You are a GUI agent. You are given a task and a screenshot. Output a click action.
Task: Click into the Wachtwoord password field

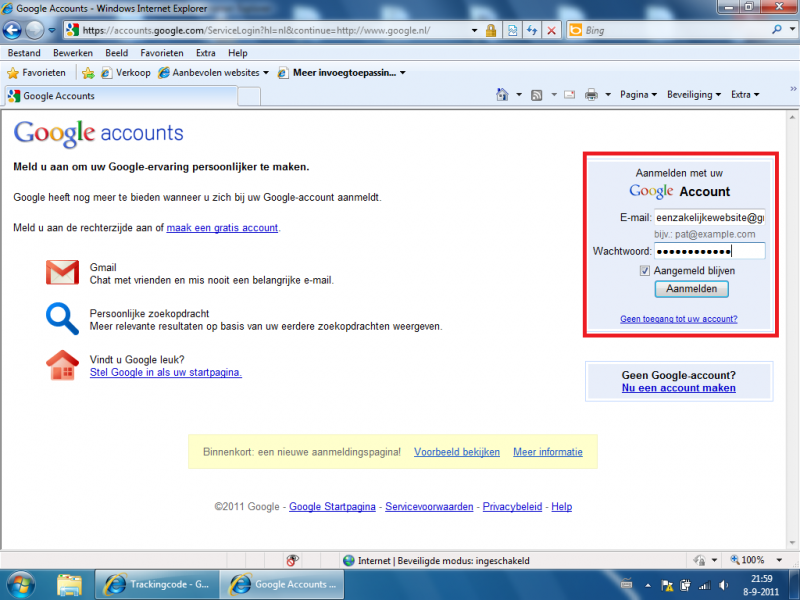click(x=709, y=251)
